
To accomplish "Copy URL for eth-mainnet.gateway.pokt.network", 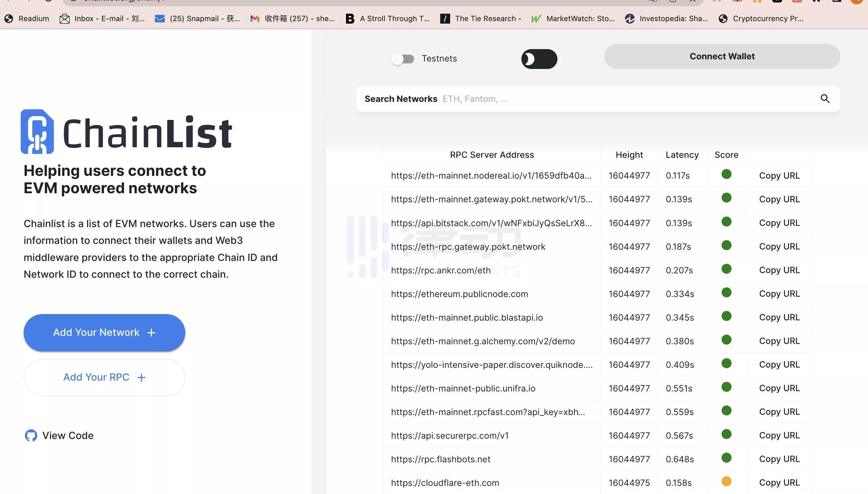I will tap(779, 199).
